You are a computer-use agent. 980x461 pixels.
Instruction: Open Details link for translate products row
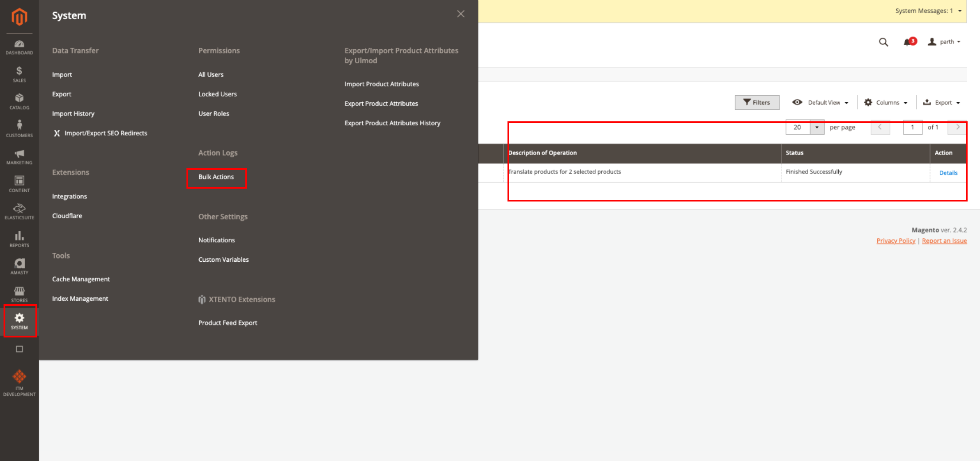click(x=948, y=173)
